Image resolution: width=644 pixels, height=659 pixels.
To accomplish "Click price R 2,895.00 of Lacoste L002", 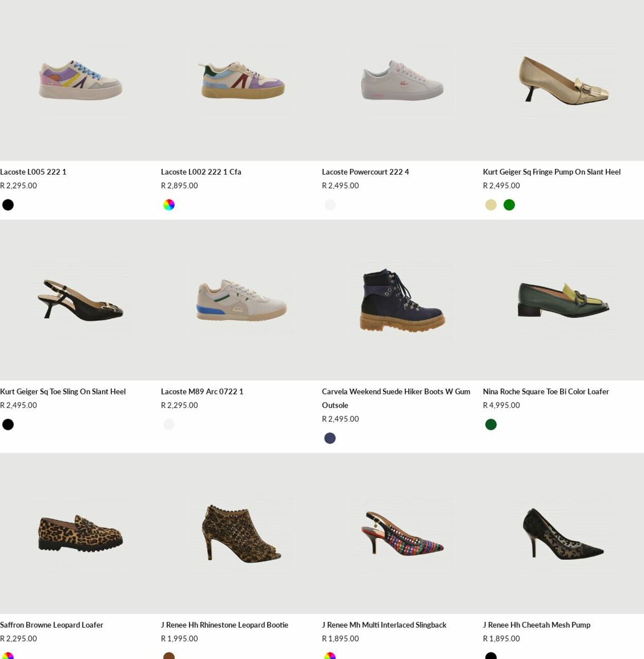I will pyautogui.click(x=179, y=186).
